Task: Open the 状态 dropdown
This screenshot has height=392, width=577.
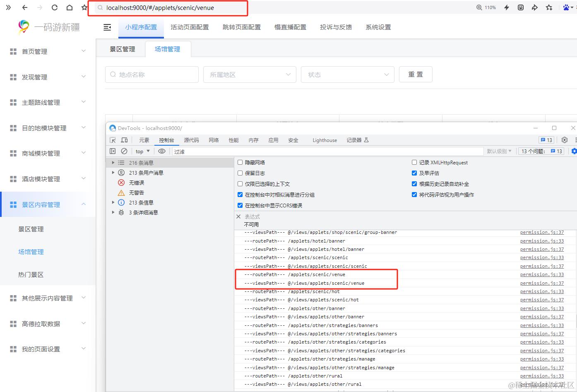Action: tap(347, 75)
